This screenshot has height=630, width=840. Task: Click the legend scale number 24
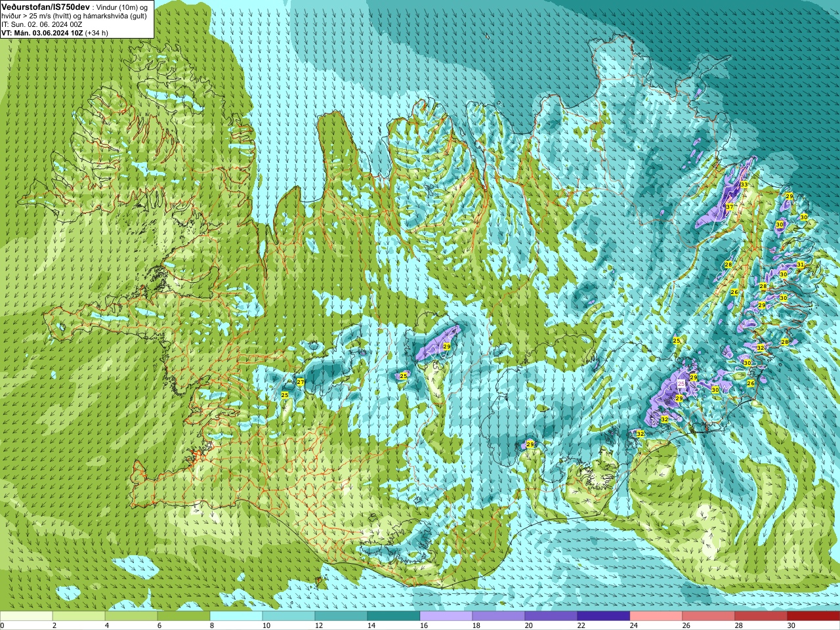(x=633, y=625)
